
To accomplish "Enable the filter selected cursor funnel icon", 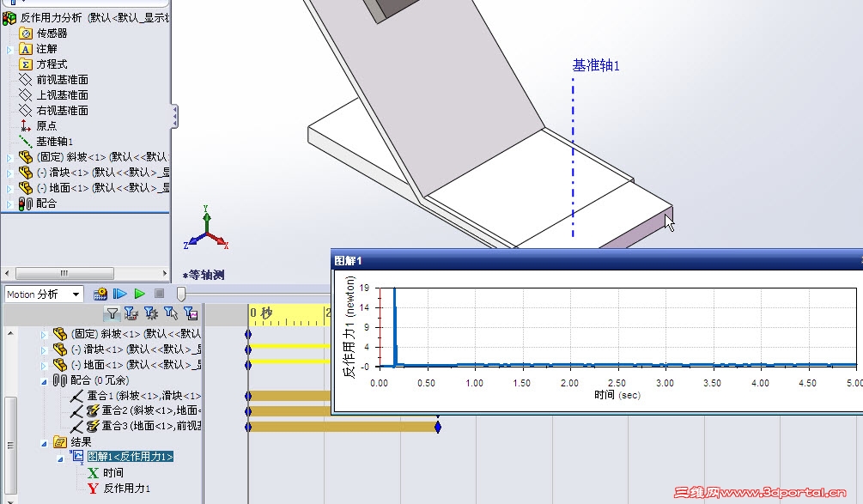I will [171, 313].
